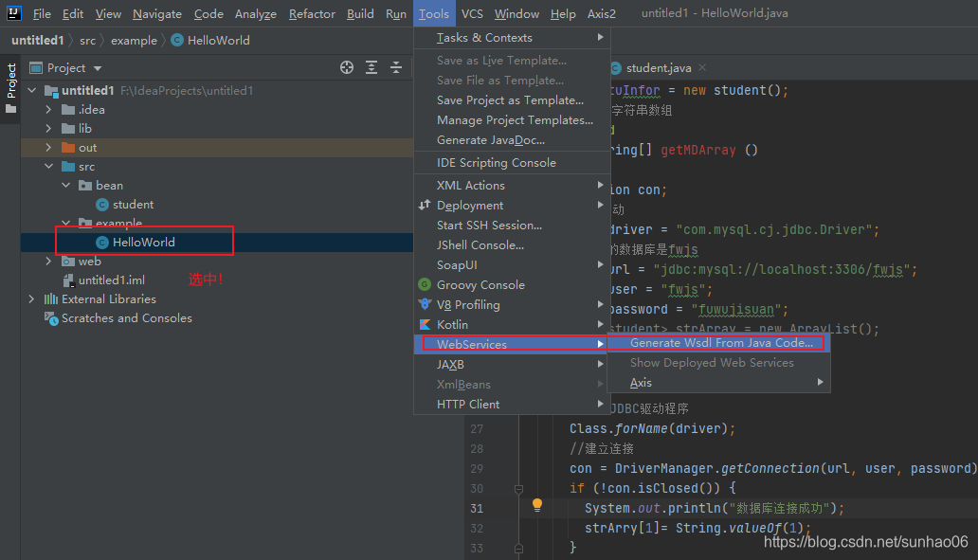The width and height of the screenshot is (978, 560).
Task: Click the untitled1 breadcrumb in navigation bar
Action: (37, 41)
